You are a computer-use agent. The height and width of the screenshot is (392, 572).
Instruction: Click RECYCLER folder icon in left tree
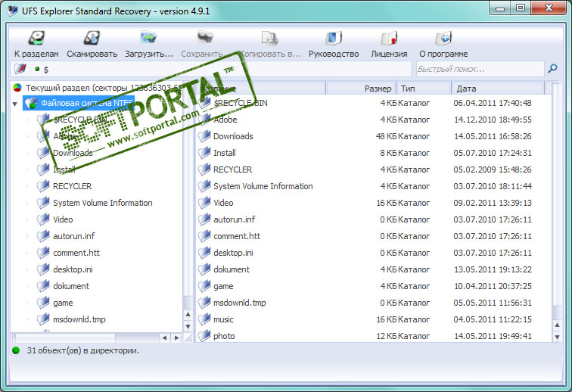pos(43,186)
